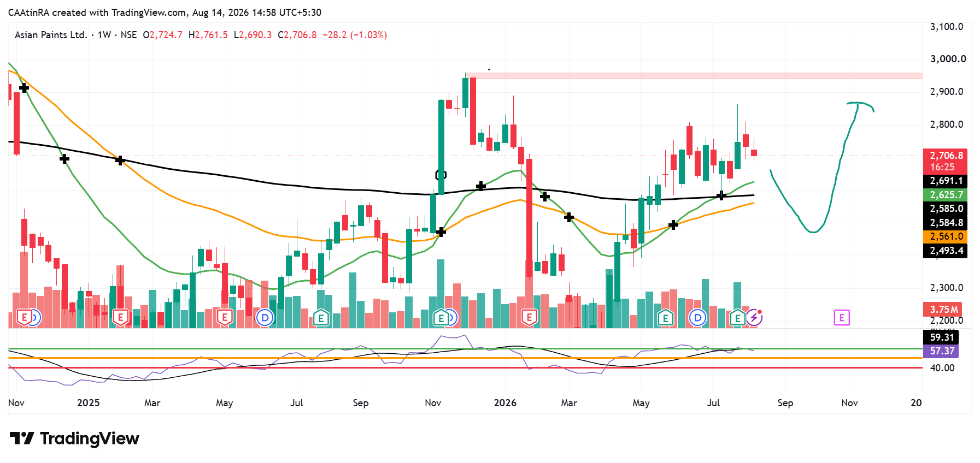Click the 20 label at the time axis end

click(x=916, y=403)
